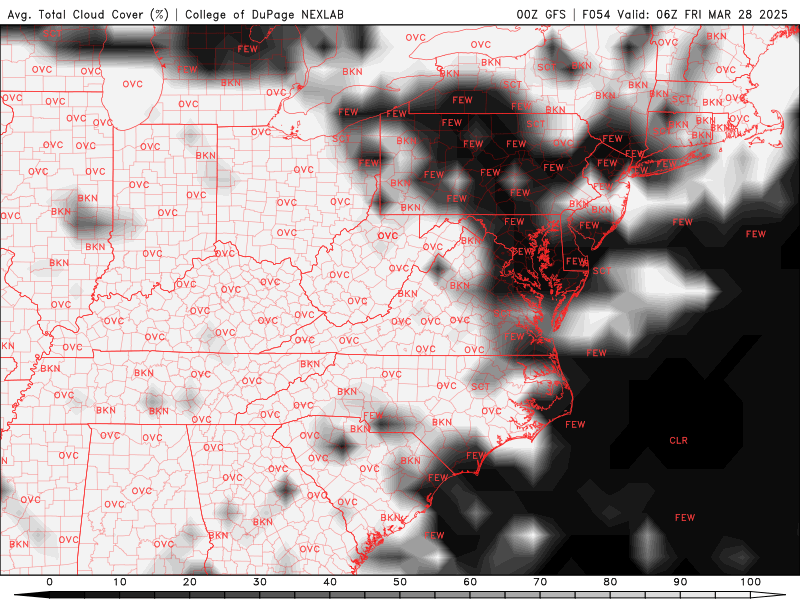Click the '60' tick on the color scale
The width and height of the screenshot is (800, 600).
pos(470,582)
